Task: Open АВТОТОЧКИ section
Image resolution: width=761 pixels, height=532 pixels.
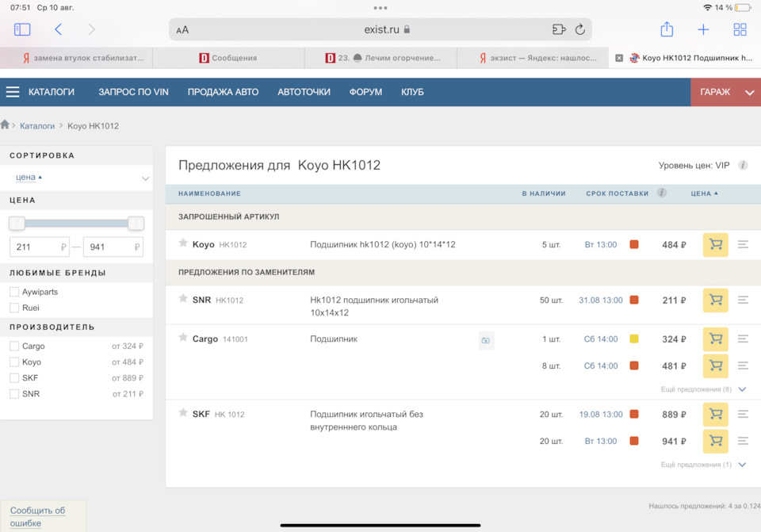Action: [304, 92]
